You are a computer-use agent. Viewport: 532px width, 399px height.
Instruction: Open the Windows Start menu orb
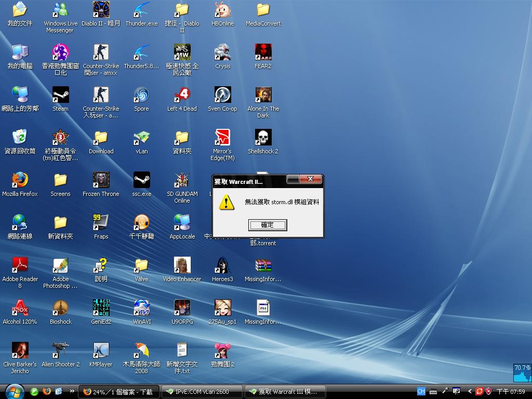click(14, 391)
